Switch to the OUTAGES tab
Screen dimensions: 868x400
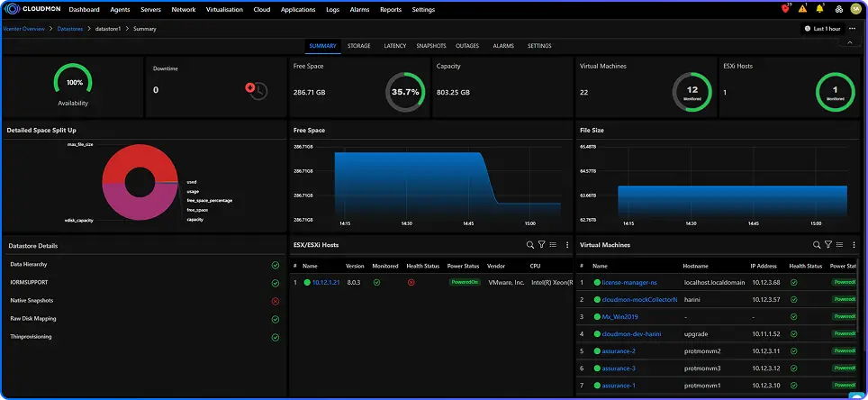(467, 46)
